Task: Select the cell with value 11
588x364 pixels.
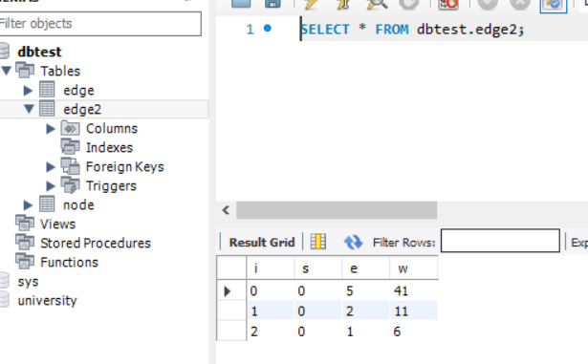Action: [x=414, y=311]
